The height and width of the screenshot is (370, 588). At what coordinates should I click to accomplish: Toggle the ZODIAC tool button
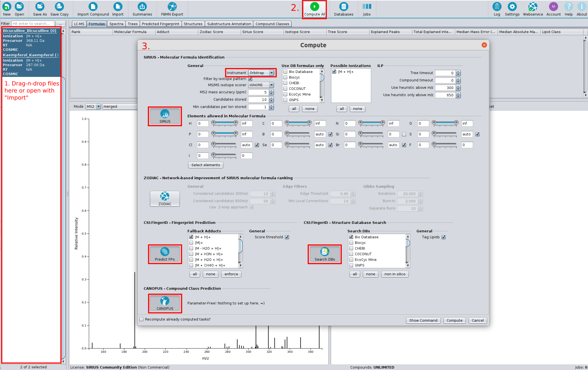[165, 199]
